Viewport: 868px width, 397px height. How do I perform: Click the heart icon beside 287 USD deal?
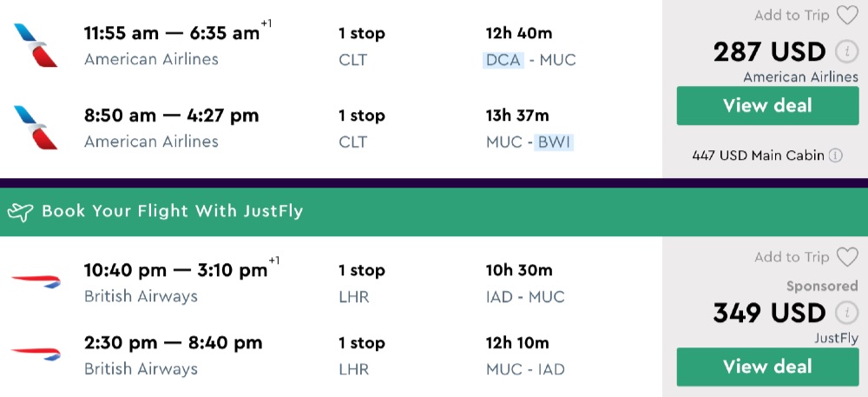pos(846,15)
